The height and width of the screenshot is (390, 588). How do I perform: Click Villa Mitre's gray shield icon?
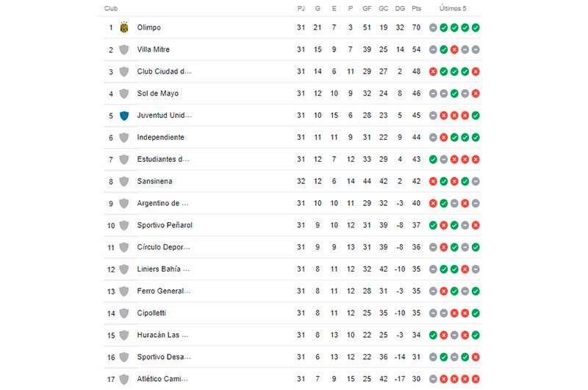tap(124, 49)
